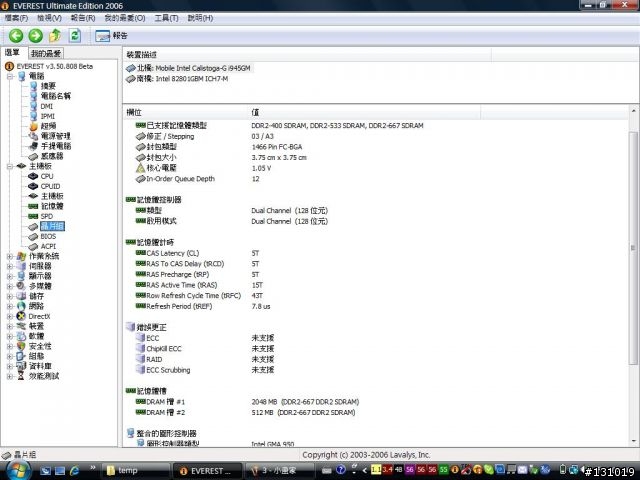Switch to the 3 - 小畫家 taskbar button

pyautogui.click(x=282, y=471)
